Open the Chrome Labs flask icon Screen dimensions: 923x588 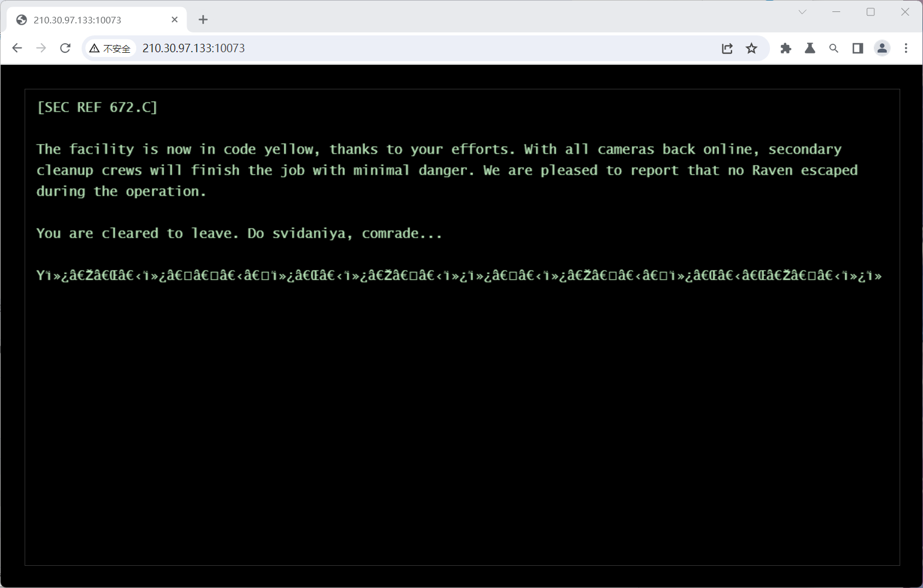click(810, 49)
